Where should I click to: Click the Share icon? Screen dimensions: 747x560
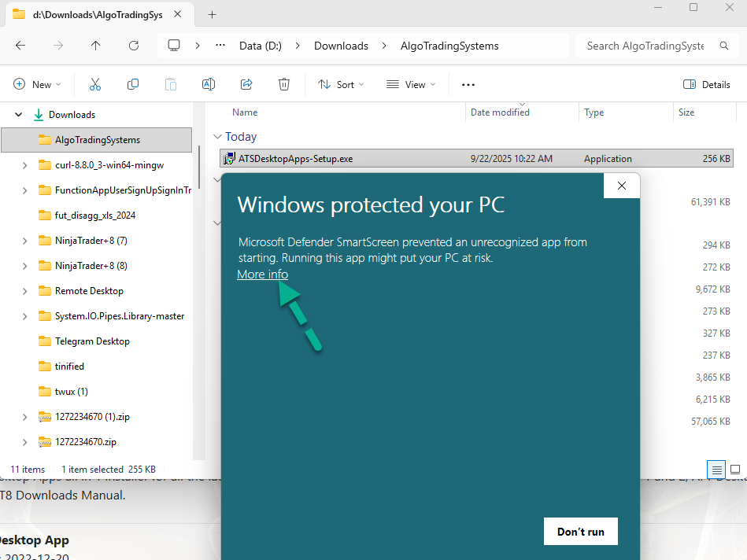coord(246,85)
